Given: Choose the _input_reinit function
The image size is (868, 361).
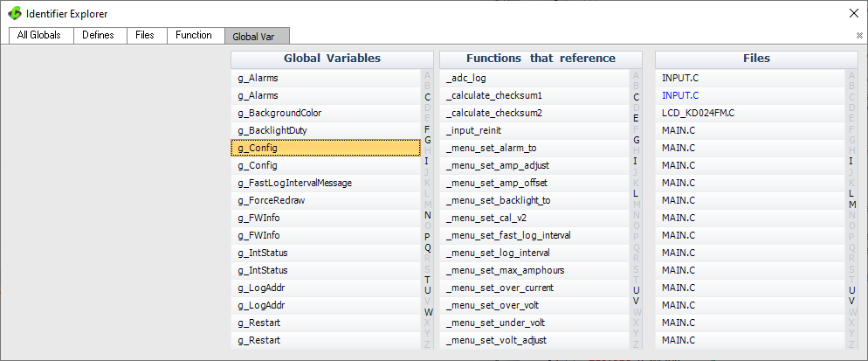Looking at the screenshot, I should click(473, 130).
